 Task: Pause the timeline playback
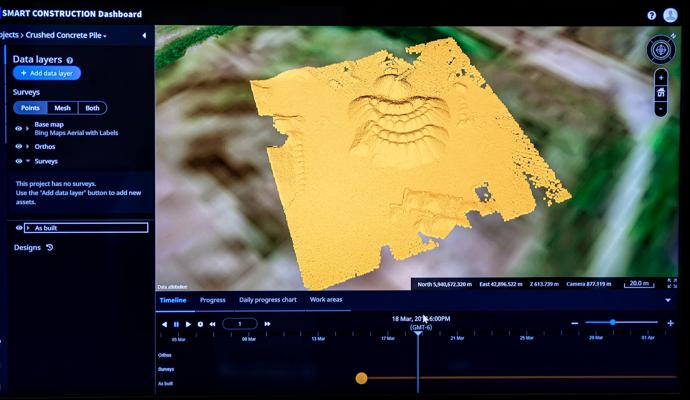tap(177, 324)
